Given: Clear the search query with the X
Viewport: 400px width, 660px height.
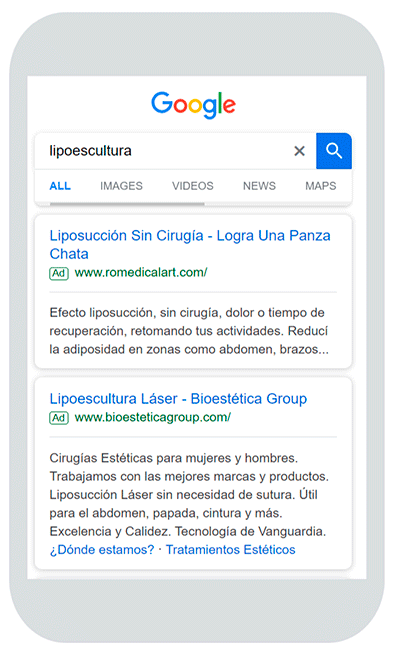Looking at the screenshot, I should (x=299, y=151).
